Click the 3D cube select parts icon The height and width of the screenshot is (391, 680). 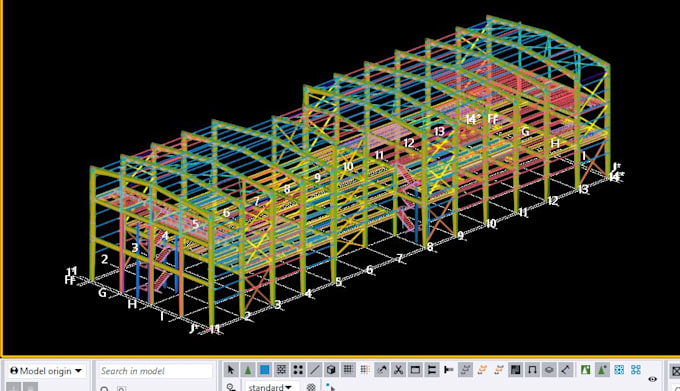coord(331,370)
